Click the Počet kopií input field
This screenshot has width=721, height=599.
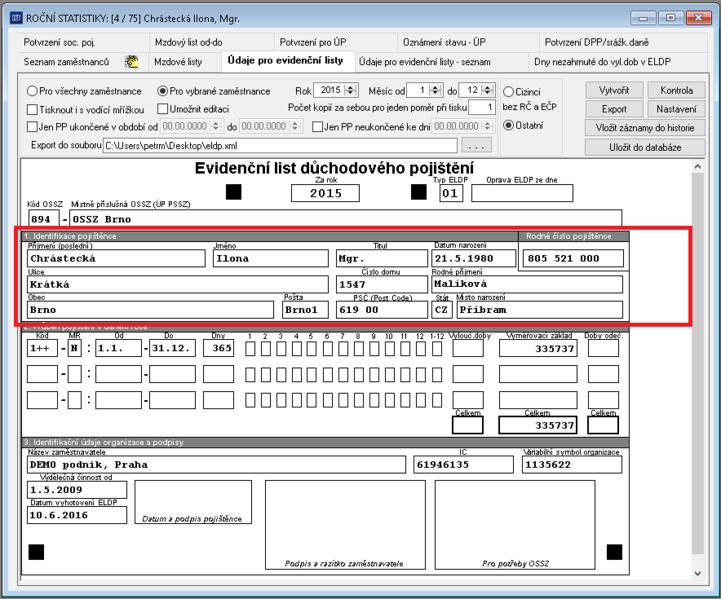[481, 108]
